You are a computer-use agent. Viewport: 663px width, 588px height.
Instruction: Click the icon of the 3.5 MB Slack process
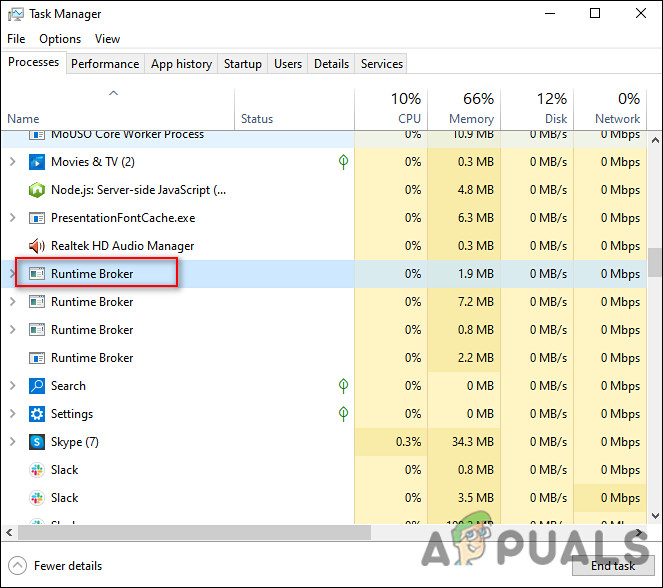tap(37, 498)
